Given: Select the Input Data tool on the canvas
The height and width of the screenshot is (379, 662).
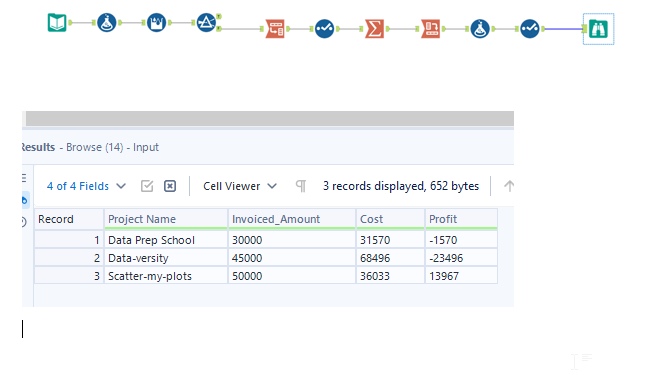Looking at the screenshot, I should tap(57, 22).
